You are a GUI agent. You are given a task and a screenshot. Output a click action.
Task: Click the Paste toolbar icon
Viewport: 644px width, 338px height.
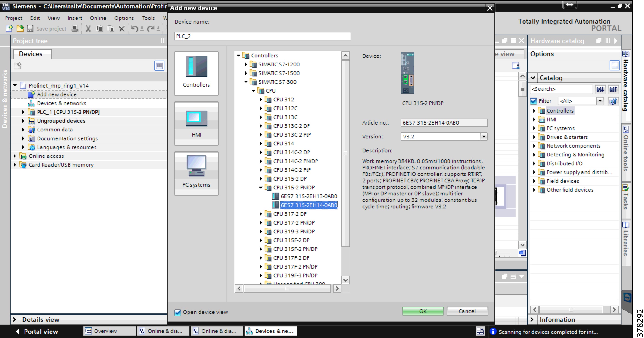point(110,29)
